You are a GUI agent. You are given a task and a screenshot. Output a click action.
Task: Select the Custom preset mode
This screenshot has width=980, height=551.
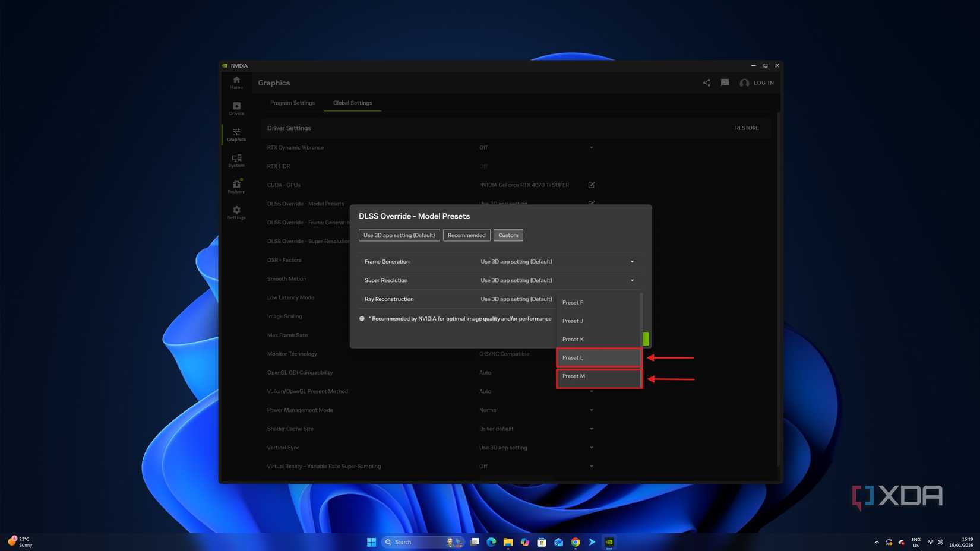508,235
